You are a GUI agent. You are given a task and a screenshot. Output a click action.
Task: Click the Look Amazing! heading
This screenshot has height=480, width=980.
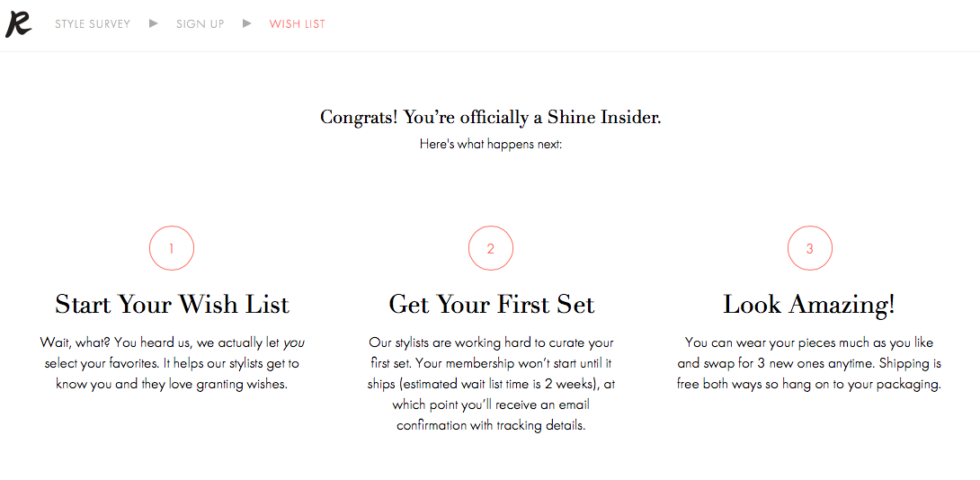(x=809, y=305)
